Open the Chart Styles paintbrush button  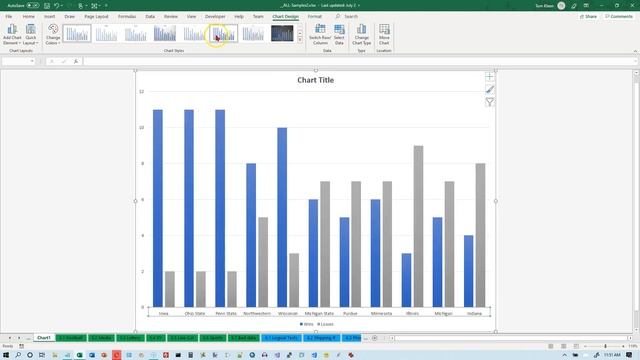pyautogui.click(x=489, y=89)
